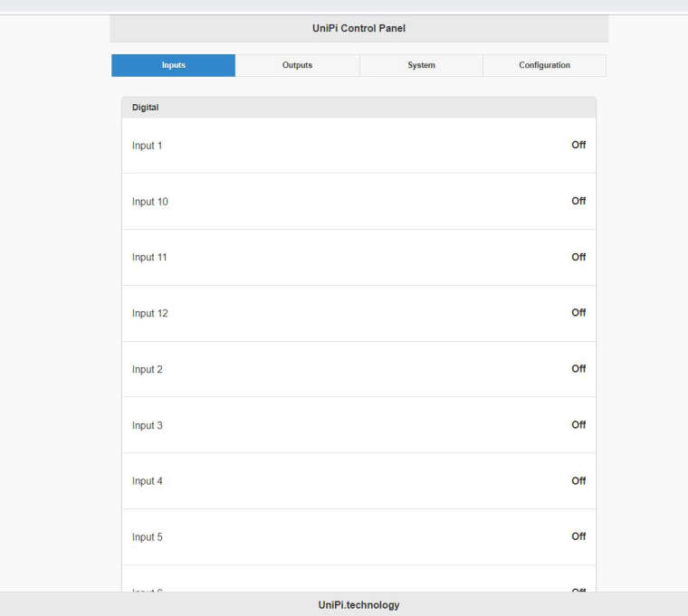The width and height of the screenshot is (688, 616).
Task: Click the Input 12 label
Action: coord(150,314)
